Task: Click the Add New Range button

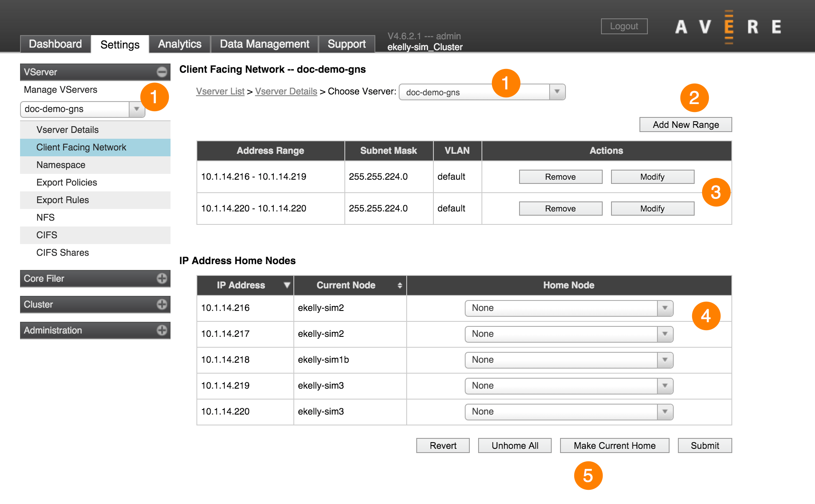Action: point(685,124)
